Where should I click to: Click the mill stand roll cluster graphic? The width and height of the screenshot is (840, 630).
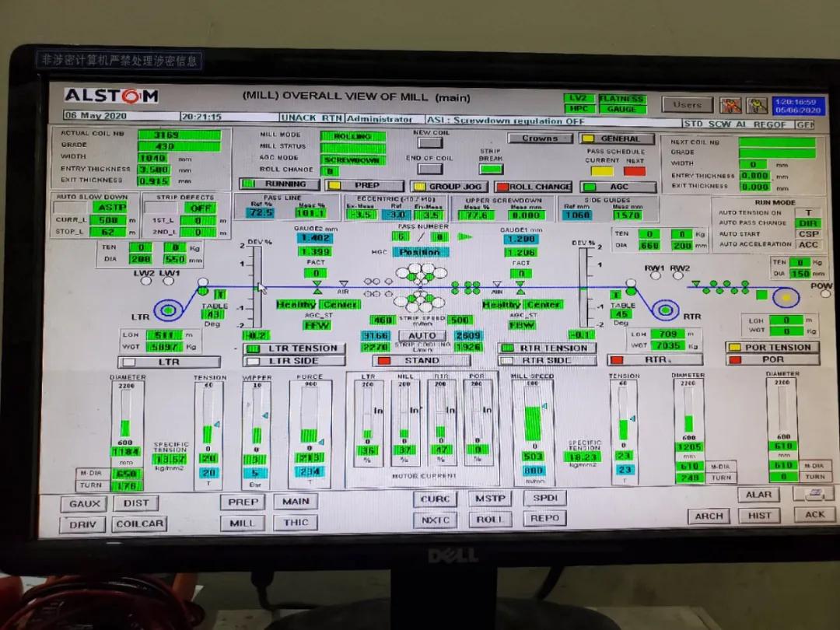[x=421, y=289]
